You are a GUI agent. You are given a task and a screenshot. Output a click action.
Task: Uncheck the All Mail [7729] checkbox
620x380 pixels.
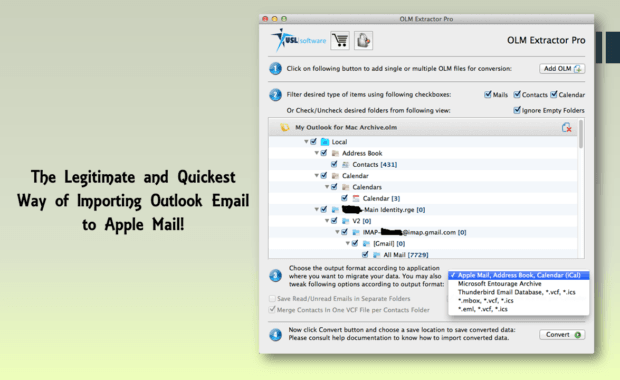coord(365,254)
